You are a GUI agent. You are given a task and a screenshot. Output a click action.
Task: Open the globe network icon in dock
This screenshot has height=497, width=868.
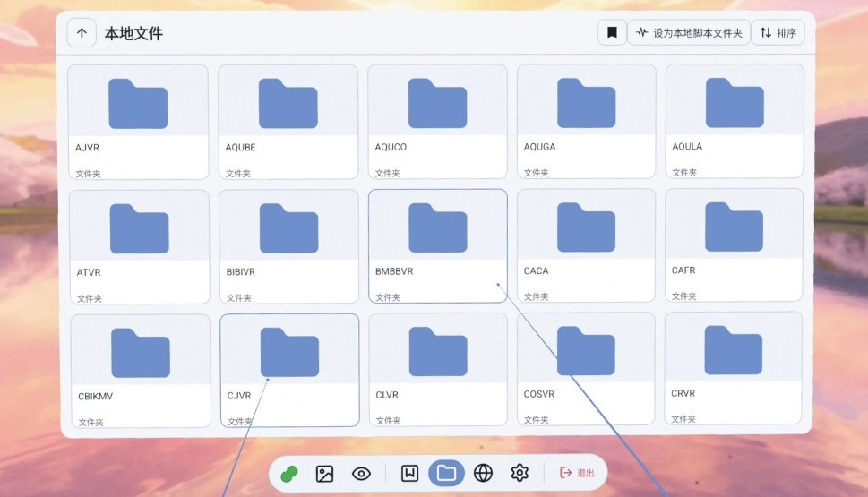(484, 473)
